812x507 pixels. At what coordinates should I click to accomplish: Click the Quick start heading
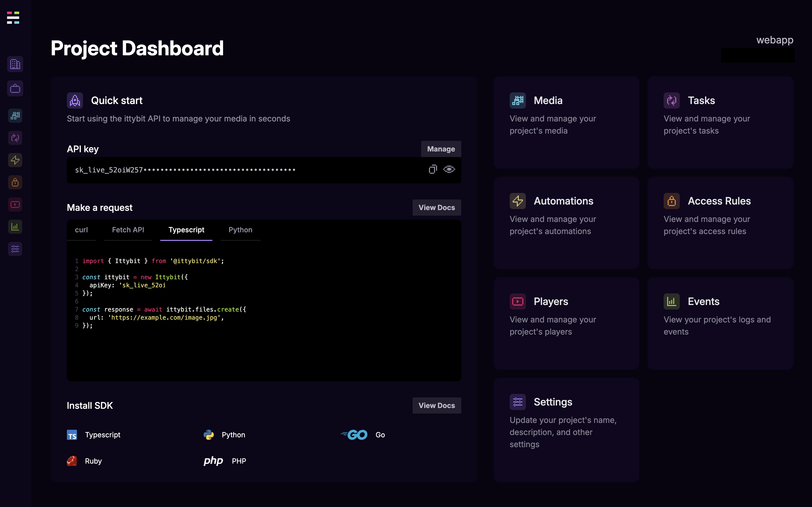117,100
